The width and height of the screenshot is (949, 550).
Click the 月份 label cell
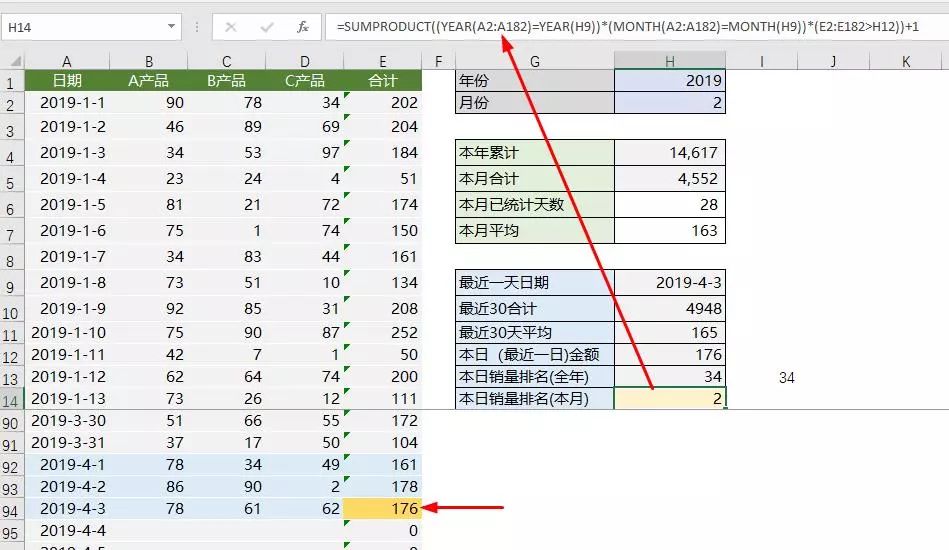534,103
